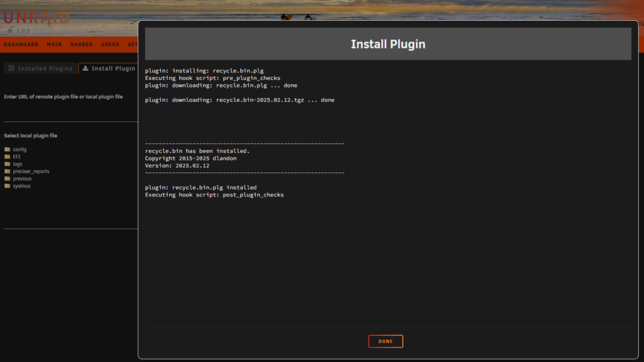Click the syslinux folder icon
This screenshot has width=644, height=362.
[x=8, y=186]
